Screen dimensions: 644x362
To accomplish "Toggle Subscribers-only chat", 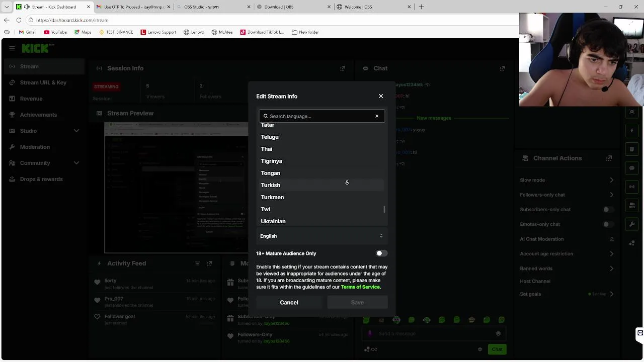I will click(x=608, y=210).
